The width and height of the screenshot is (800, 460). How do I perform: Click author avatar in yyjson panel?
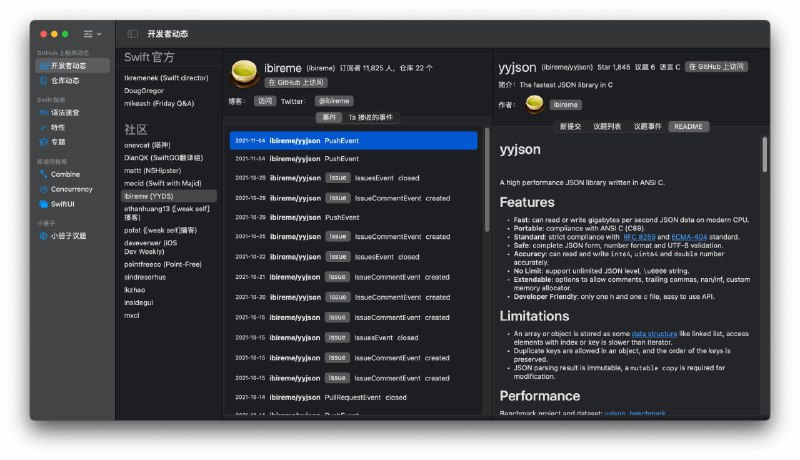pyautogui.click(x=534, y=104)
